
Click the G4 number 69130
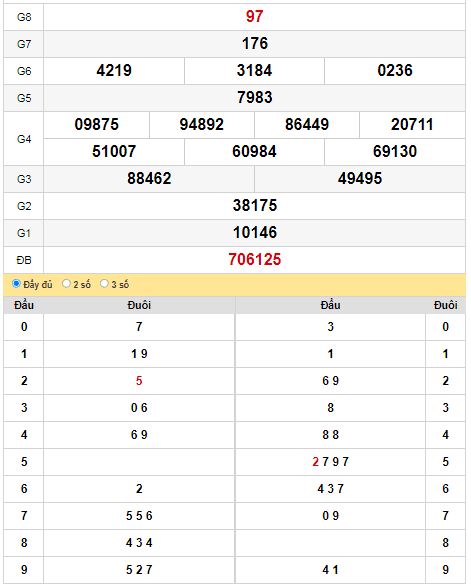tap(395, 151)
